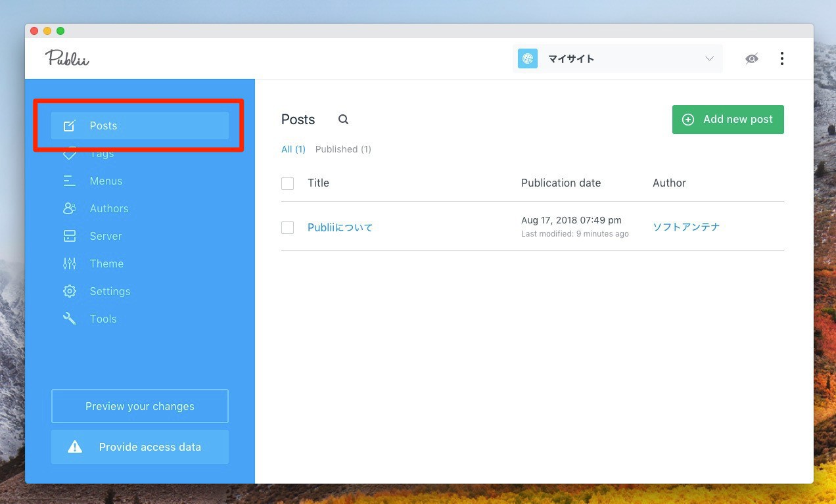Open the Menus section
Image resolution: width=836 pixels, height=504 pixels.
pos(106,181)
